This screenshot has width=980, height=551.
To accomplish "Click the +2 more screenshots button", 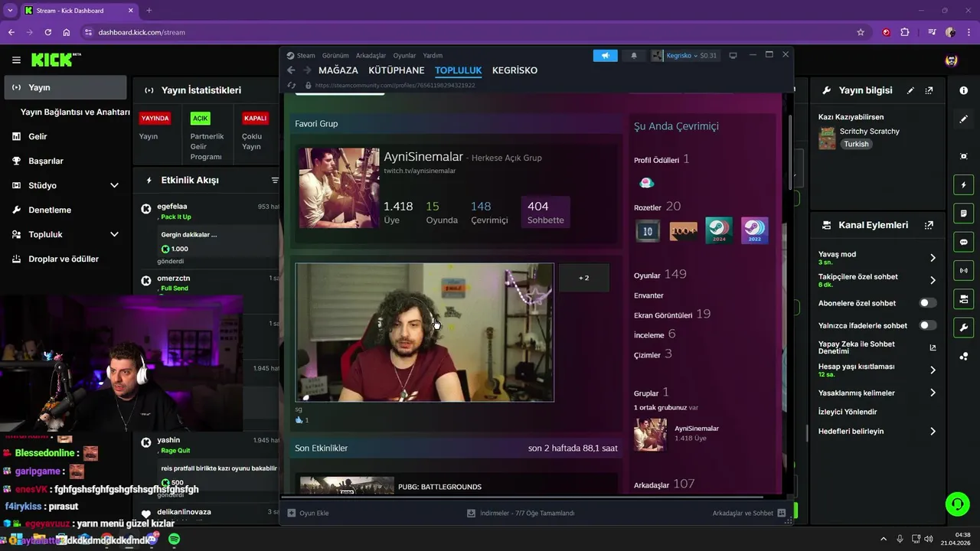I will click(x=583, y=278).
